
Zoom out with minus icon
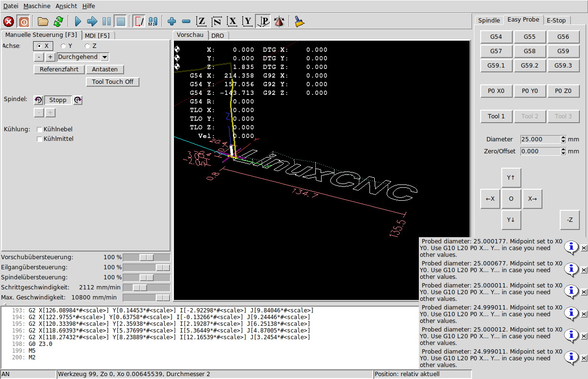(187, 22)
